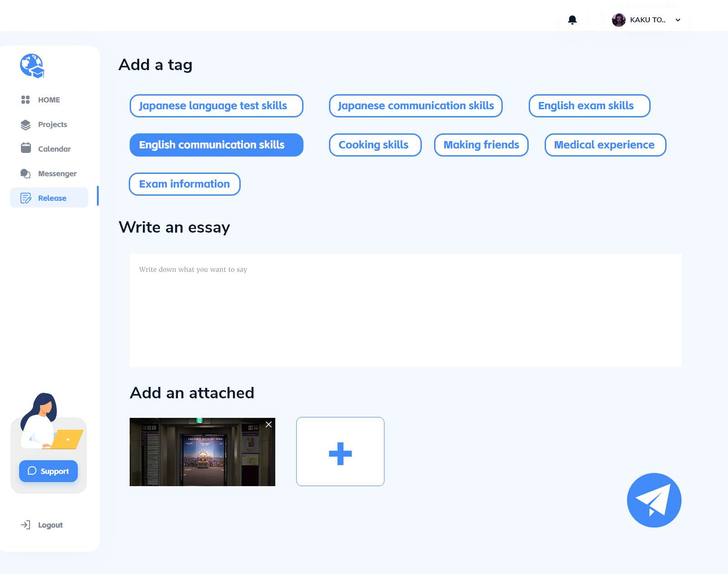Click the user profile avatar

(618, 20)
